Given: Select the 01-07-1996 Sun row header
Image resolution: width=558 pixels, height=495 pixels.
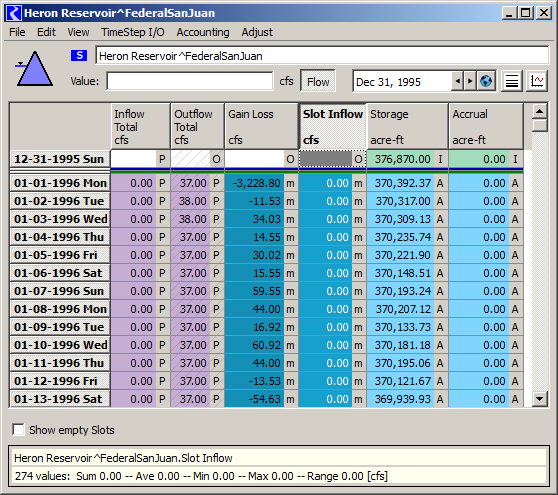Looking at the screenshot, I should pos(60,291).
